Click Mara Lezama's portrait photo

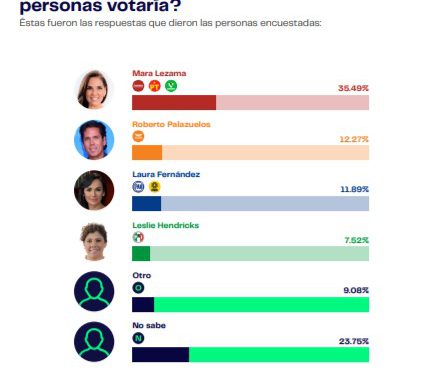pyautogui.click(x=94, y=89)
